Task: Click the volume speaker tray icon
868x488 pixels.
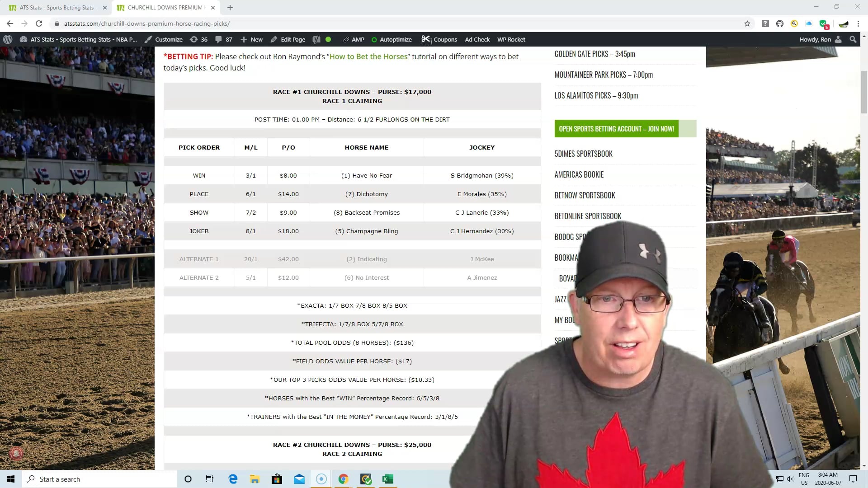Action: click(x=790, y=479)
